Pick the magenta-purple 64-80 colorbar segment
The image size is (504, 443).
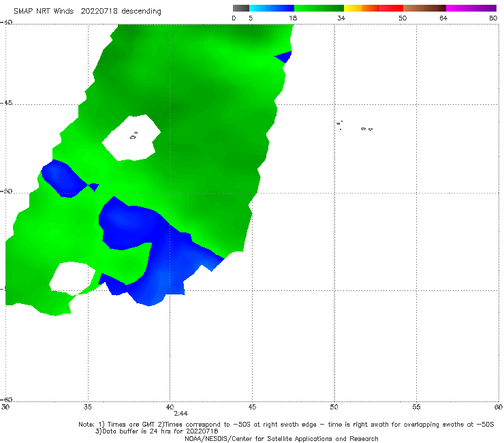click(x=471, y=8)
